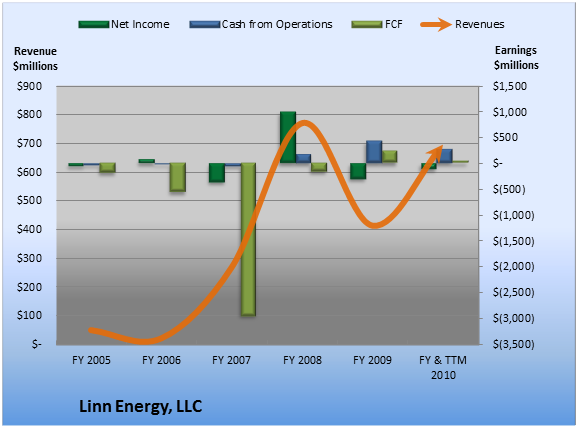Click the Revenues line start at FY 2005
The width and height of the screenshot is (577, 427).
tap(92, 330)
